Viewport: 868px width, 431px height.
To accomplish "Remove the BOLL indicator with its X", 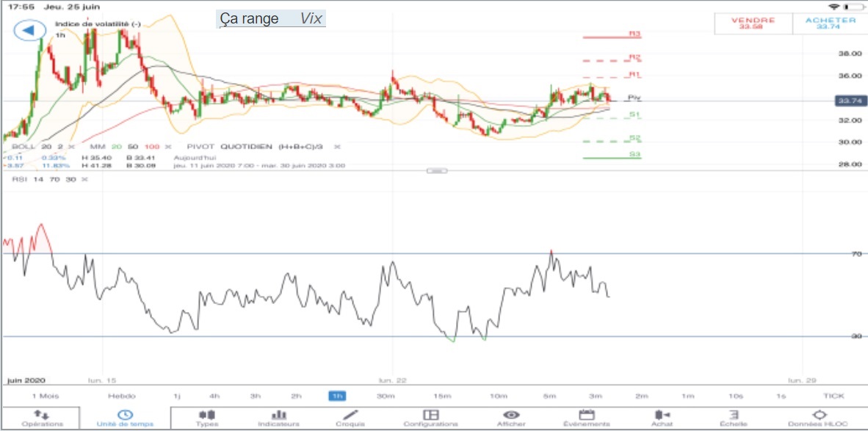I will point(71,147).
